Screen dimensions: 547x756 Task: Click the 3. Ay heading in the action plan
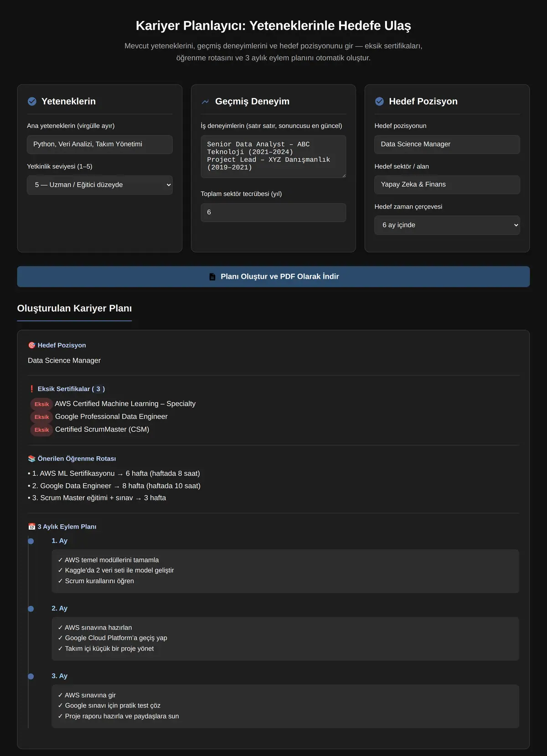[x=59, y=676]
